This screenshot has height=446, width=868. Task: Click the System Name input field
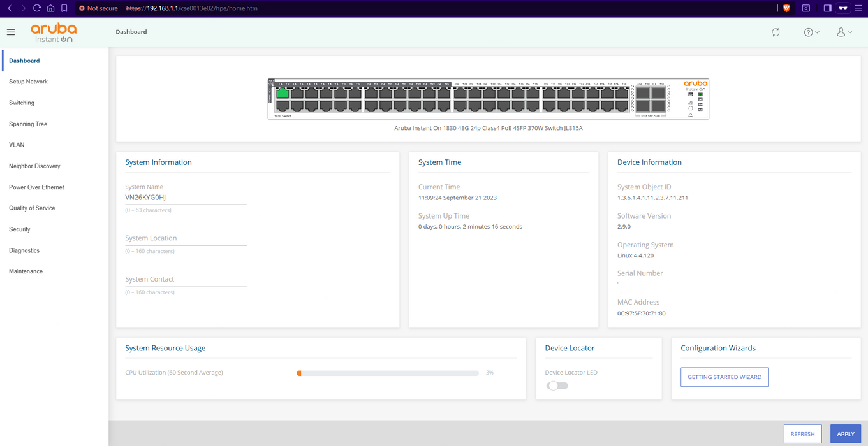pos(186,198)
